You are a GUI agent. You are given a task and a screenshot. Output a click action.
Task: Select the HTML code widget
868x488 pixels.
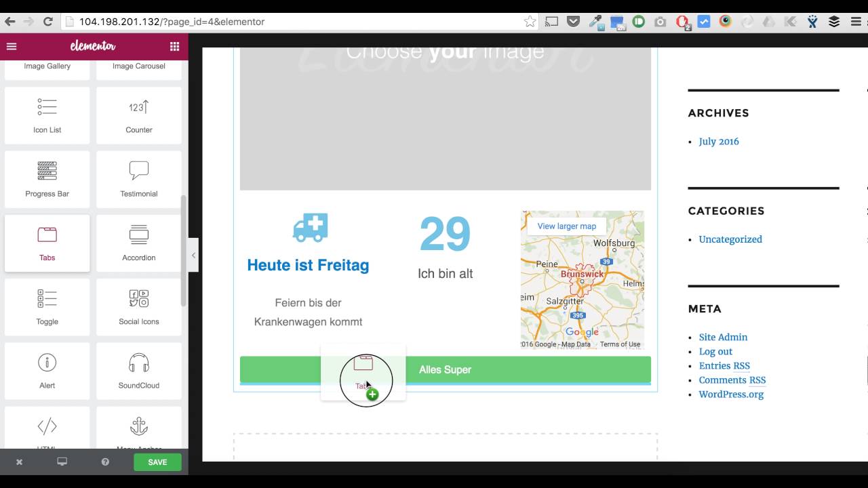[47, 428]
